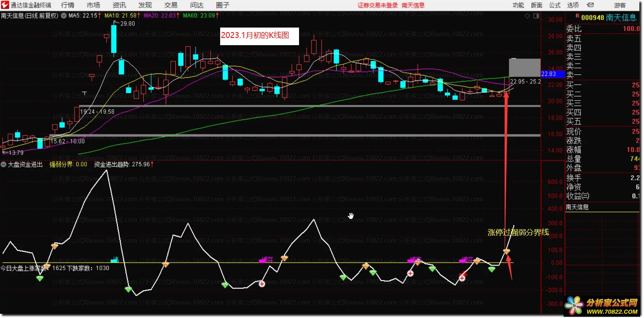Expand the dropdown beside 南天信息(日线.前复权)
Image resolution: width=644 pixels, height=318 pixels.
[x=64, y=16]
